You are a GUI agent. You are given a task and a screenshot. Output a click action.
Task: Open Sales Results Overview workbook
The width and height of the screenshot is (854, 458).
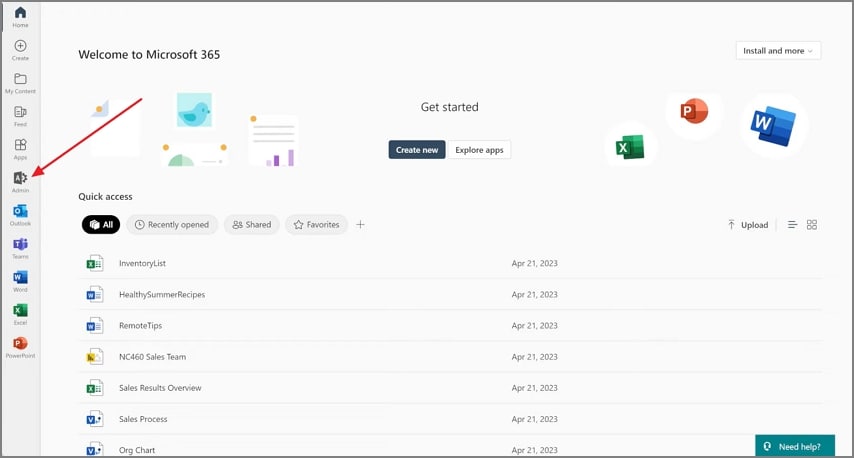pos(160,388)
